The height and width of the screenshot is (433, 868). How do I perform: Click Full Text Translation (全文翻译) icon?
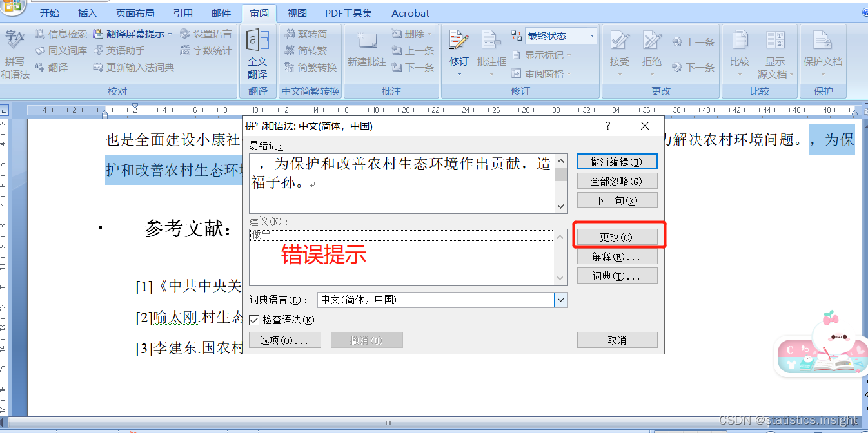pyautogui.click(x=257, y=54)
